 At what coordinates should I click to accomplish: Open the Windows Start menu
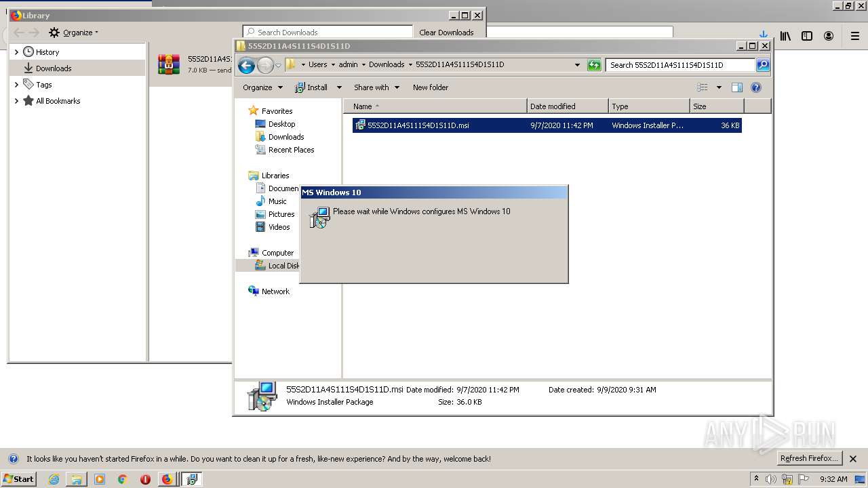coord(19,479)
